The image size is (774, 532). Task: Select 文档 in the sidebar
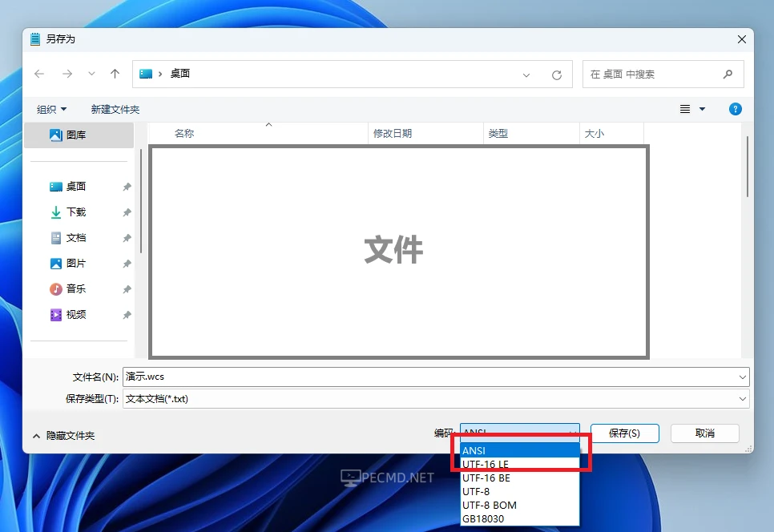pyautogui.click(x=79, y=238)
